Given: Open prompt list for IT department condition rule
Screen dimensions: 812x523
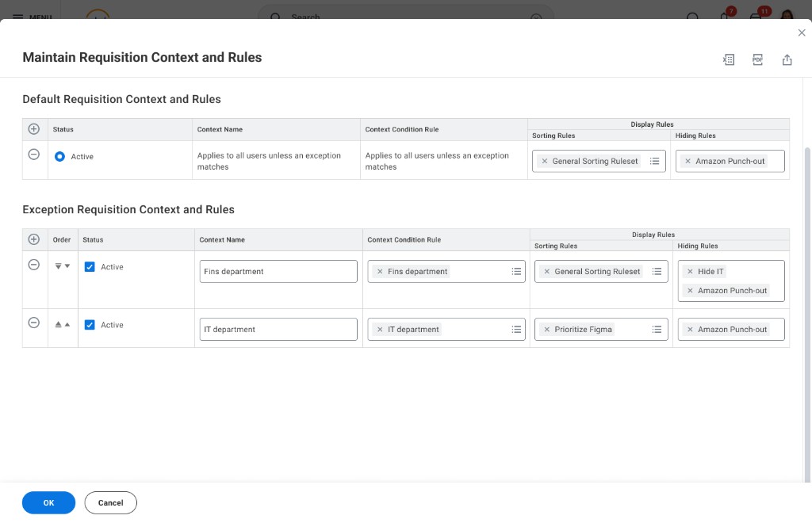Looking at the screenshot, I should tap(516, 329).
